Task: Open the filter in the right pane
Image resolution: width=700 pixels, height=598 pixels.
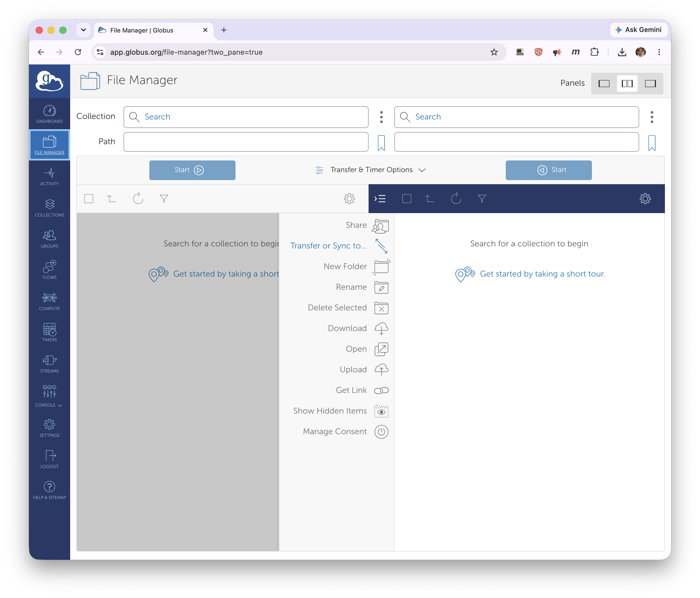Action: click(482, 199)
